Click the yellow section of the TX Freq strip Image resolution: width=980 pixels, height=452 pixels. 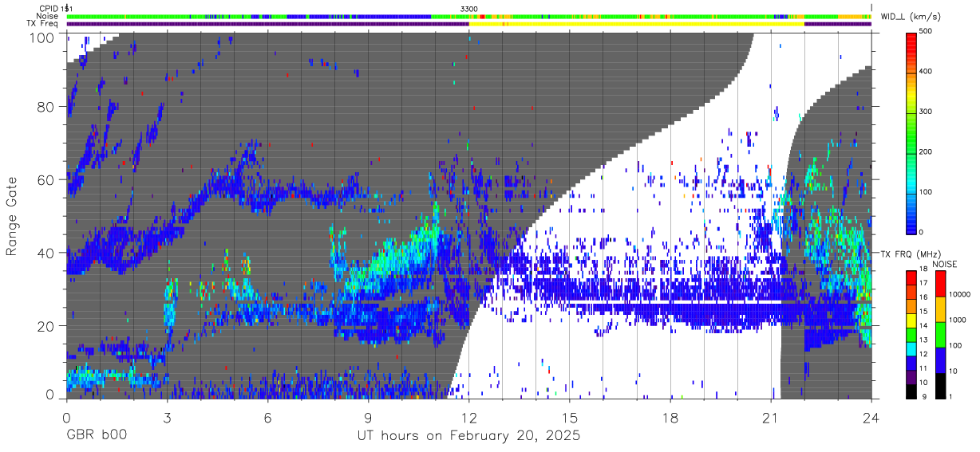coord(637,24)
